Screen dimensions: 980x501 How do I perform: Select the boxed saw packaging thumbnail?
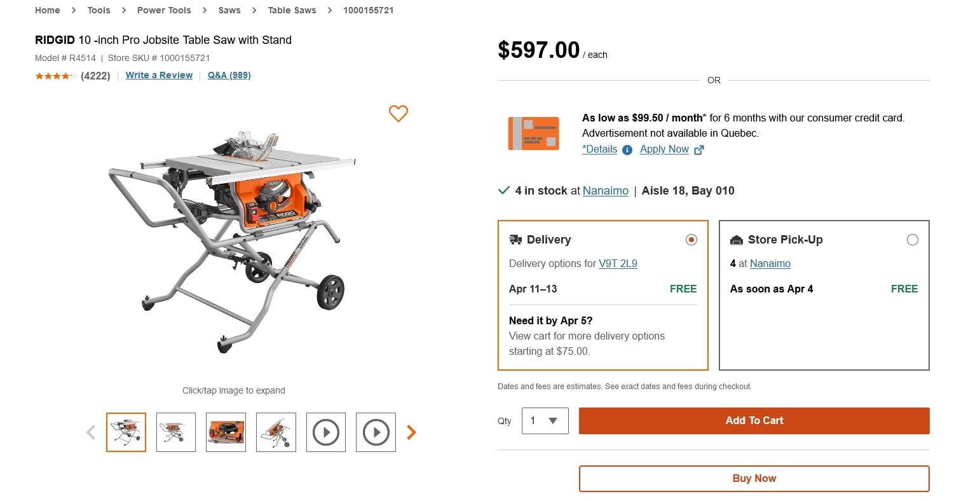pos(226,432)
